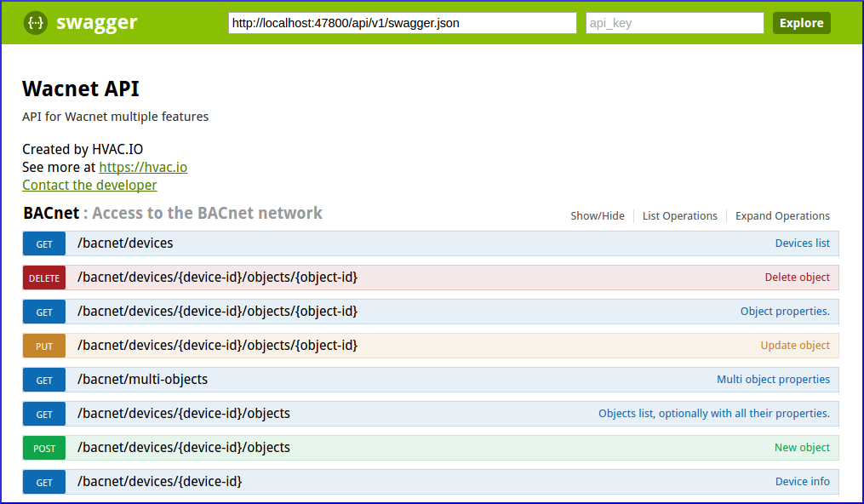Expand /bacnet/devices/{device-id} endpoint path
The image size is (864, 504).
point(159,481)
